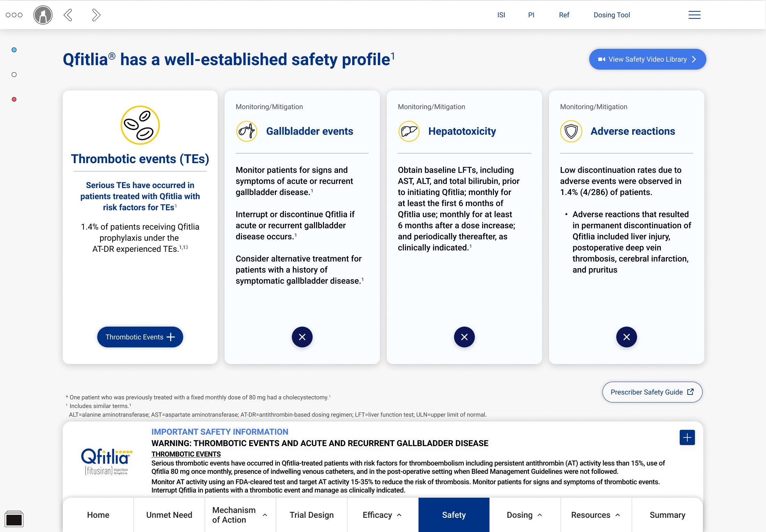This screenshot has height=532, width=766.
Task: Close the Adverse reactions card
Action: 627,337
